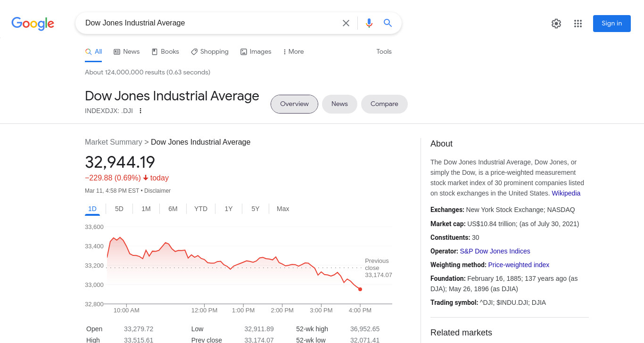The image size is (644, 343).
Task: Click in the search input field
Action: 210,23
